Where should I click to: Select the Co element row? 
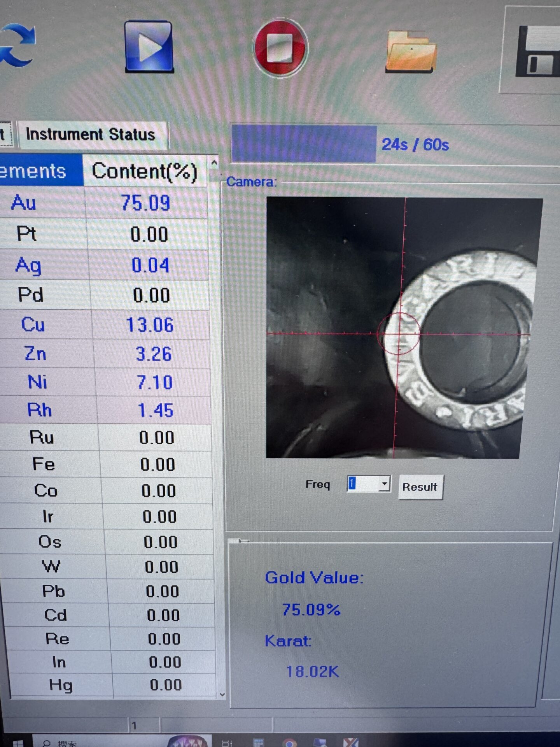107,491
